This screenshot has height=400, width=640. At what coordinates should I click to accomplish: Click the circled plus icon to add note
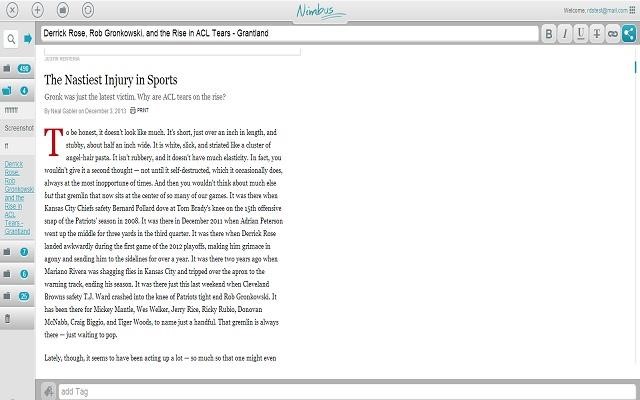pos(38,10)
